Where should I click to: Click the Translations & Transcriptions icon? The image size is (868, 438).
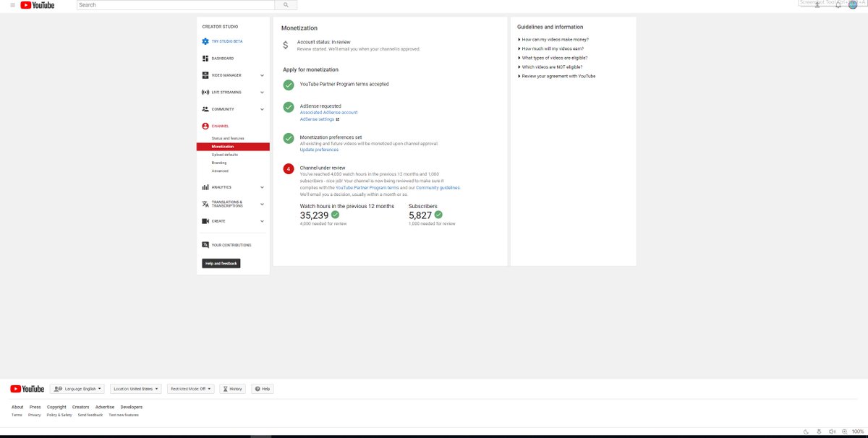(x=205, y=204)
